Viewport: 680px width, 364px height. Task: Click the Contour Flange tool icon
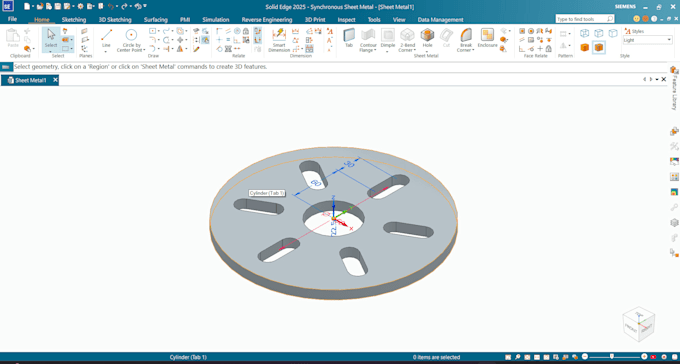coord(368,36)
